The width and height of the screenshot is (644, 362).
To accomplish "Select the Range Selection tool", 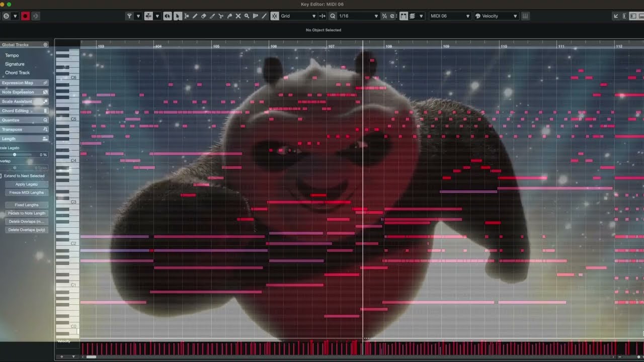I will point(186,16).
